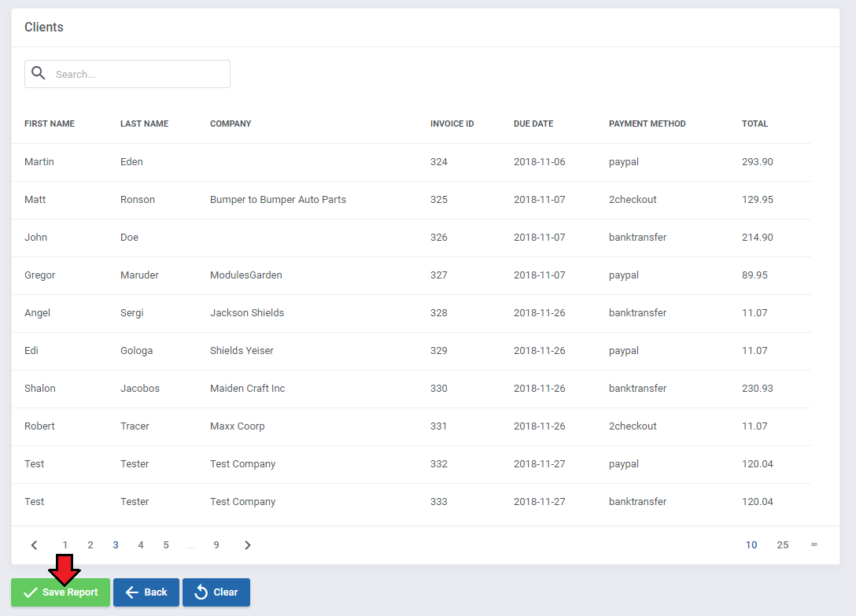Image resolution: width=856 pixels, height=616 pixels.
Task: Select the first name Angel
Action: point(37,313)
